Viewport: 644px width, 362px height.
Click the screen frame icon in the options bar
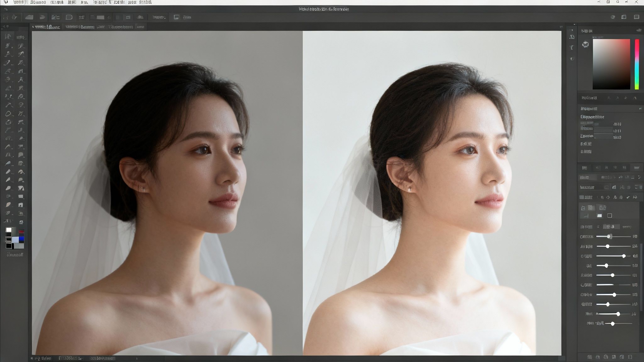pos(176,17)
